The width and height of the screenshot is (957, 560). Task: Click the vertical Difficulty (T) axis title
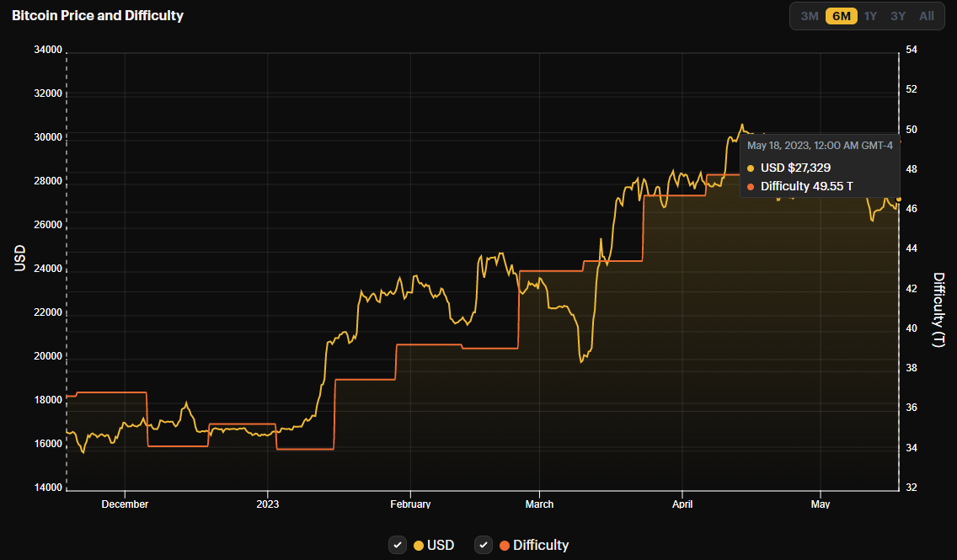click(938, 309)
